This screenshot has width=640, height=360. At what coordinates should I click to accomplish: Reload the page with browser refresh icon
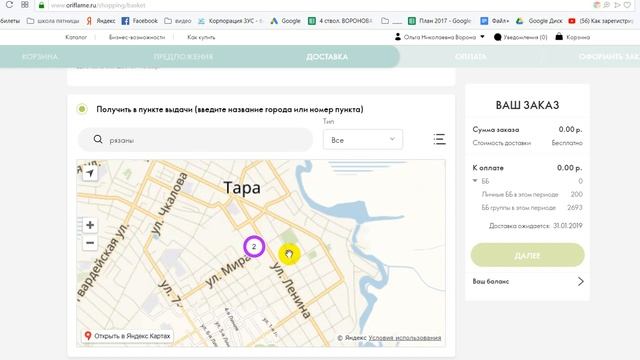[x=9, y=5]
